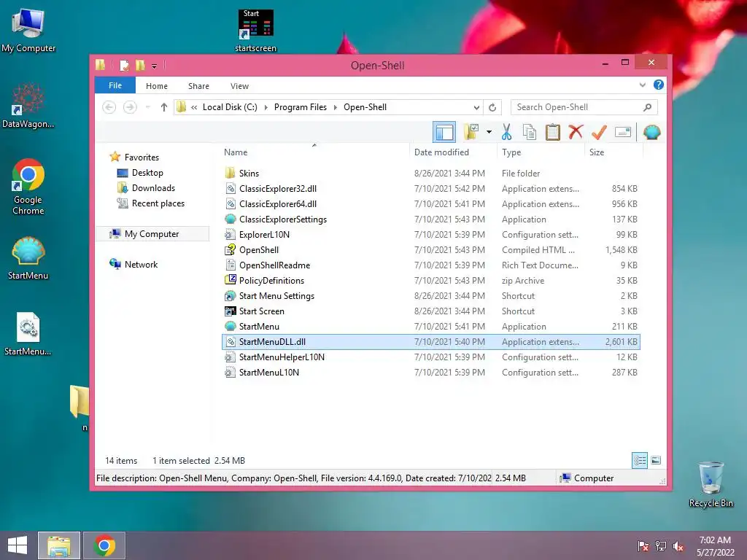747x560 pixels.
Task: Open recent locations dropdown arrow
Action: pyautogui.click(x=147, y=107)
